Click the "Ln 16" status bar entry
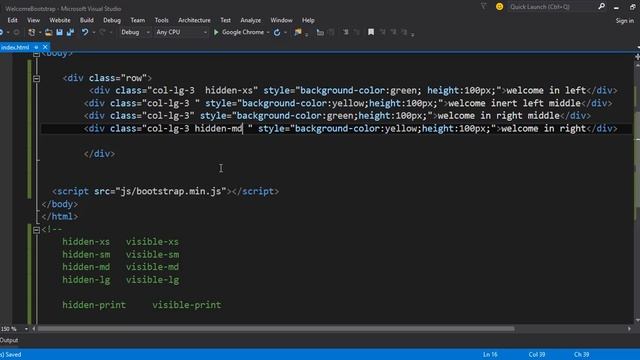 [x=490, y=355]
